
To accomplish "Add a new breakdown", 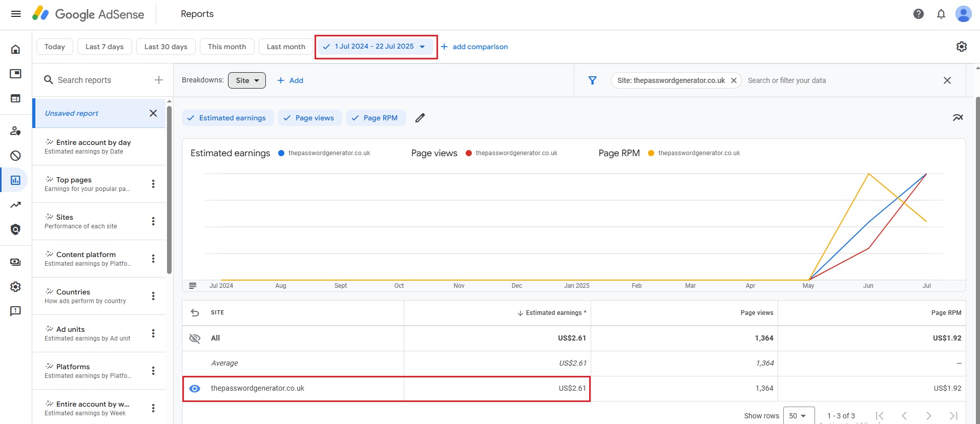I will (x=290, y=80).
